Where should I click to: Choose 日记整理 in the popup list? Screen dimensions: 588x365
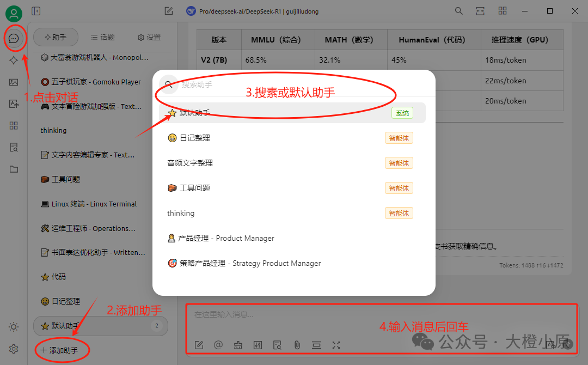point(292,138)
